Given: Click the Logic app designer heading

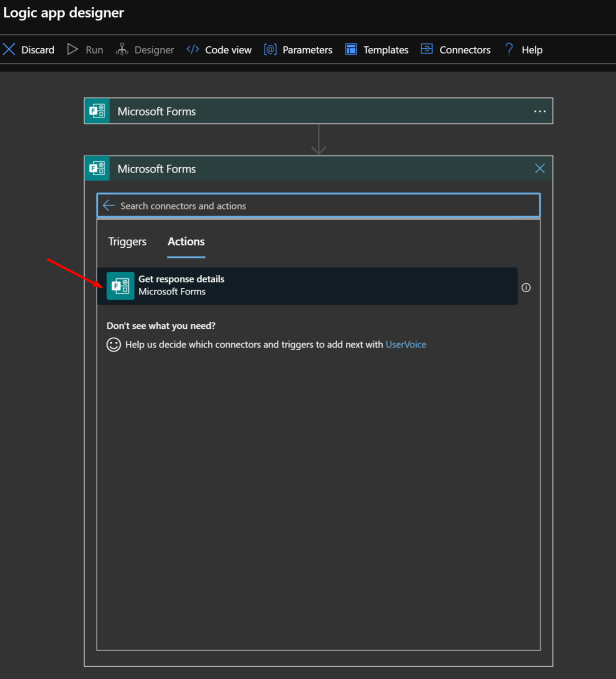Looking at the screenshot, I should click(64, 13).
